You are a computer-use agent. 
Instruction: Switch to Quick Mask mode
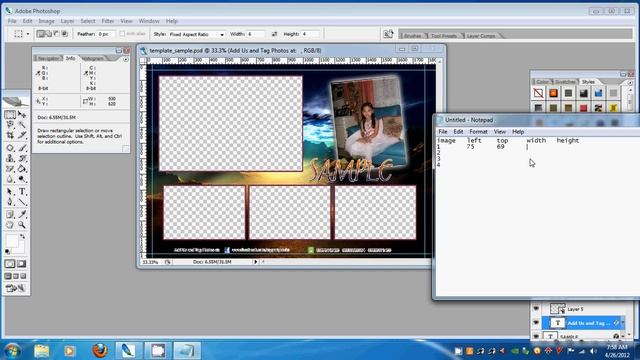pos(22,264)
